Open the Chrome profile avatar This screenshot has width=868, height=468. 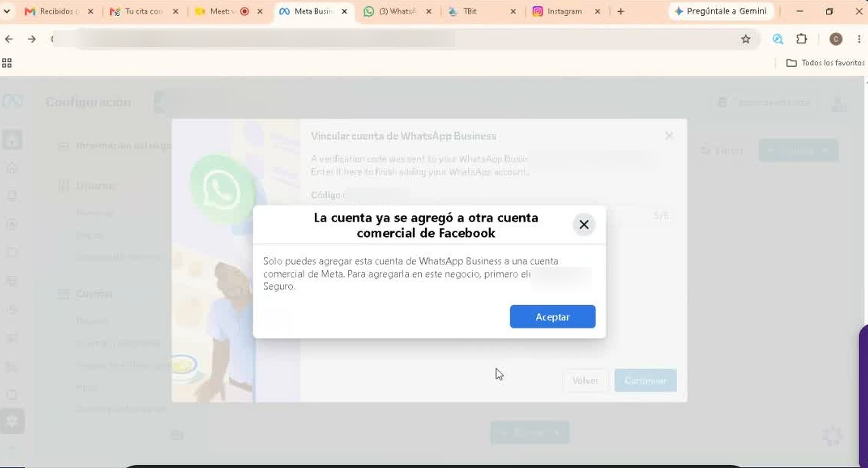pos(836,39)
